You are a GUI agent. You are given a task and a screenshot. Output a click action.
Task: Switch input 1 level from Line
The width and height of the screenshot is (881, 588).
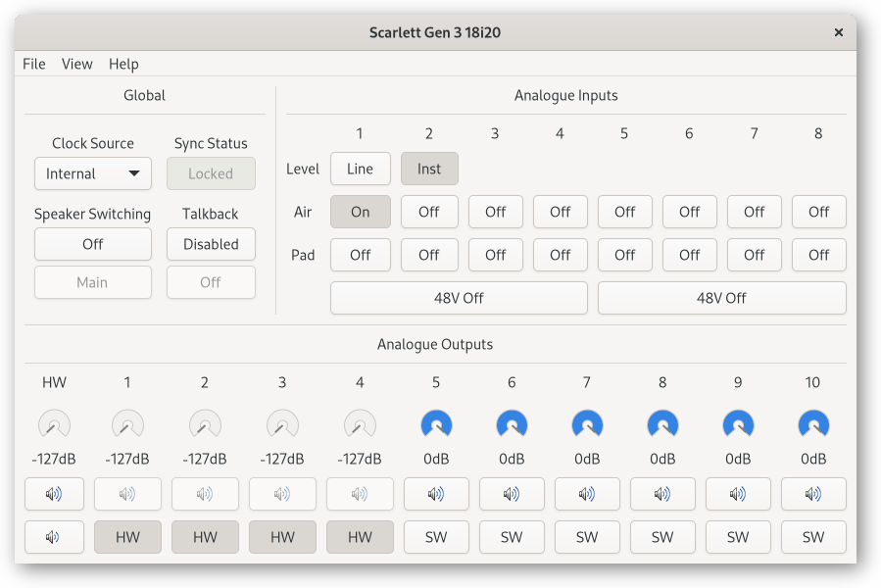[x=360, y=169]
